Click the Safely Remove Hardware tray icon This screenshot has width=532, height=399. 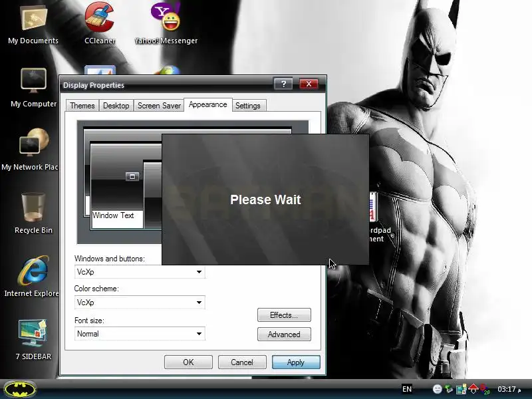(449, 389)
